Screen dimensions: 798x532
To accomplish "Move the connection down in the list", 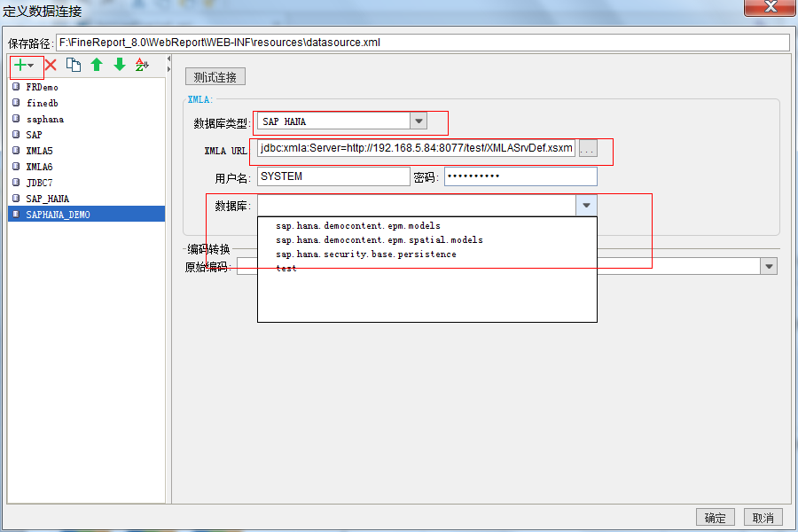I will click(x=120, y=65).
